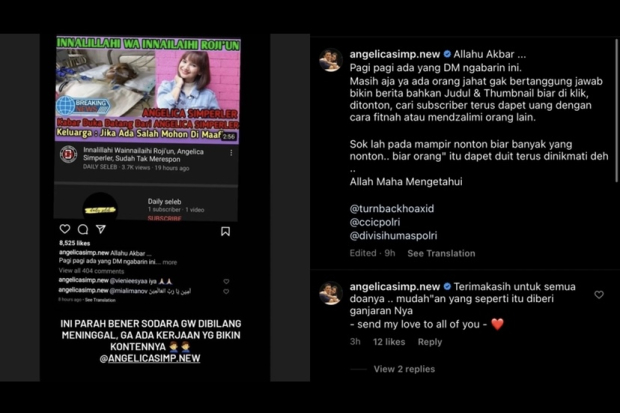
Task: Like the Terimakasih comment with heart icon
Action: [599, 294]
